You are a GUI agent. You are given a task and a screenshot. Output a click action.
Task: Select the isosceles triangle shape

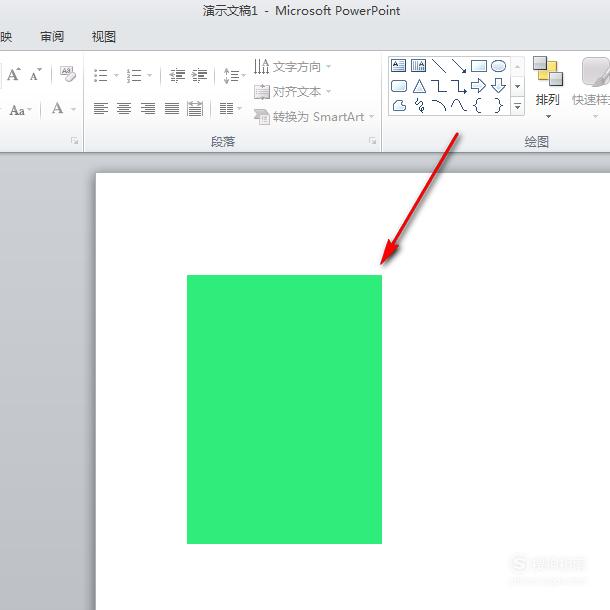(x=419, y=86)
